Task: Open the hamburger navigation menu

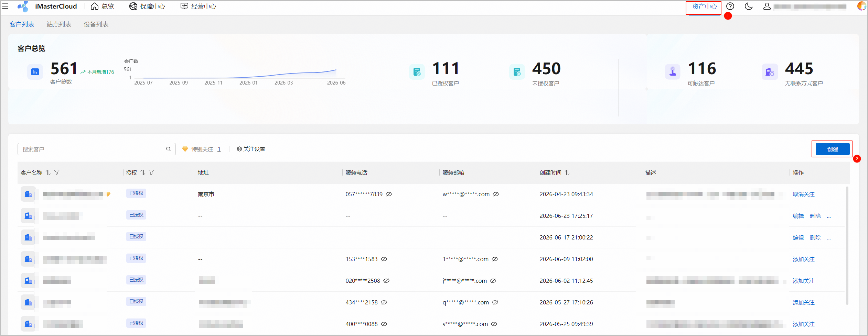Action: point(5,7)
